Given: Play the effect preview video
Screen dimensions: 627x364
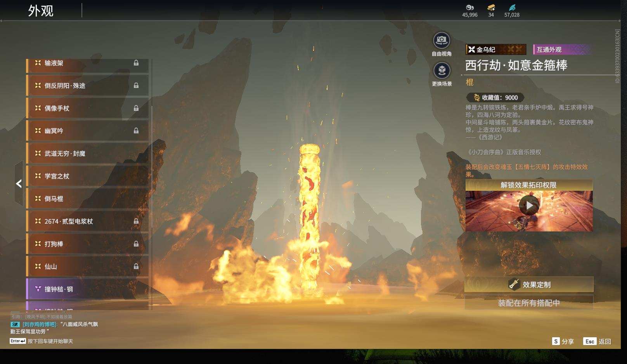Looking at the screenshot, I should click(x=529, y=205).
